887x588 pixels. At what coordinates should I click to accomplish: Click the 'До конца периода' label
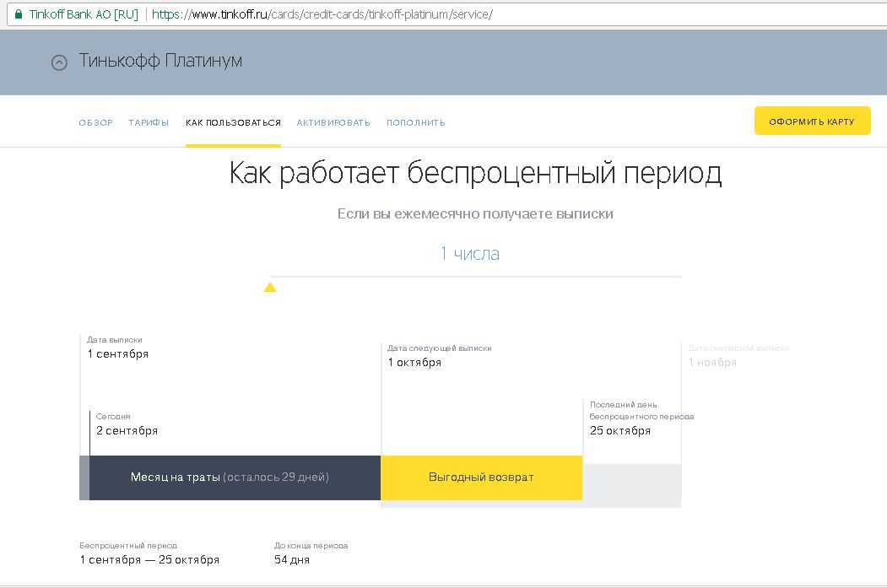point(311,546)
